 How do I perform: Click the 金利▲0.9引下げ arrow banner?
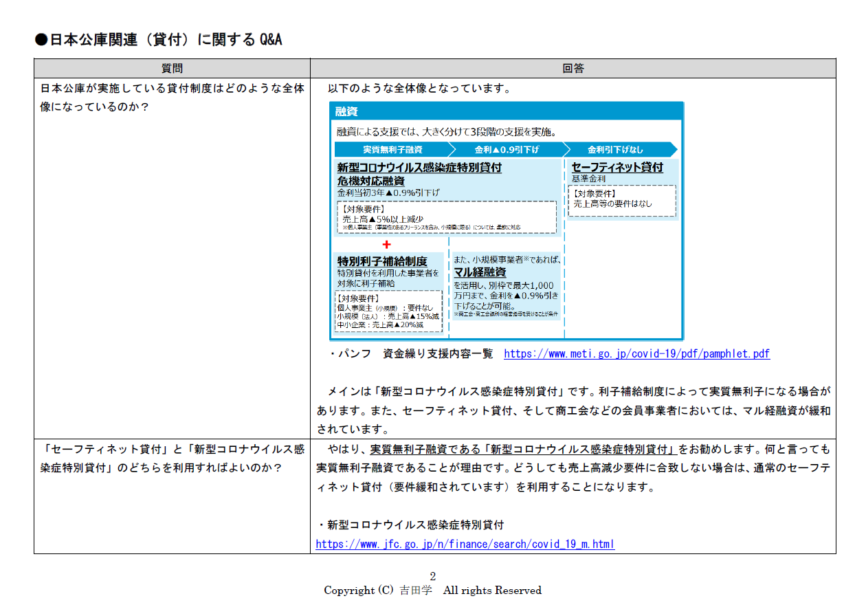[x=507, y=150]
